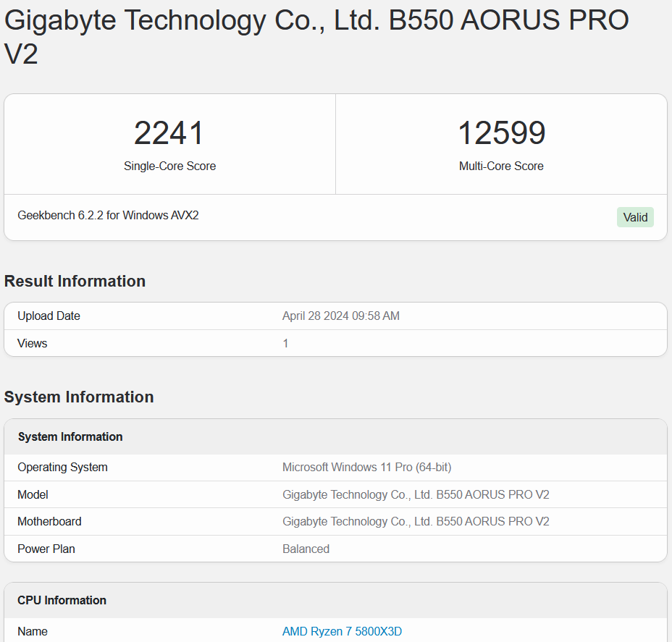
Task: Click the Operating System row label
Action: [x=62, y=468]
